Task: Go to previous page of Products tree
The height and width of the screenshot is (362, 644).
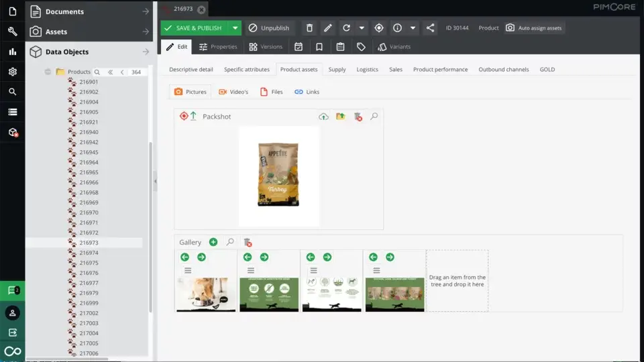Action: (x=122, y=72)
